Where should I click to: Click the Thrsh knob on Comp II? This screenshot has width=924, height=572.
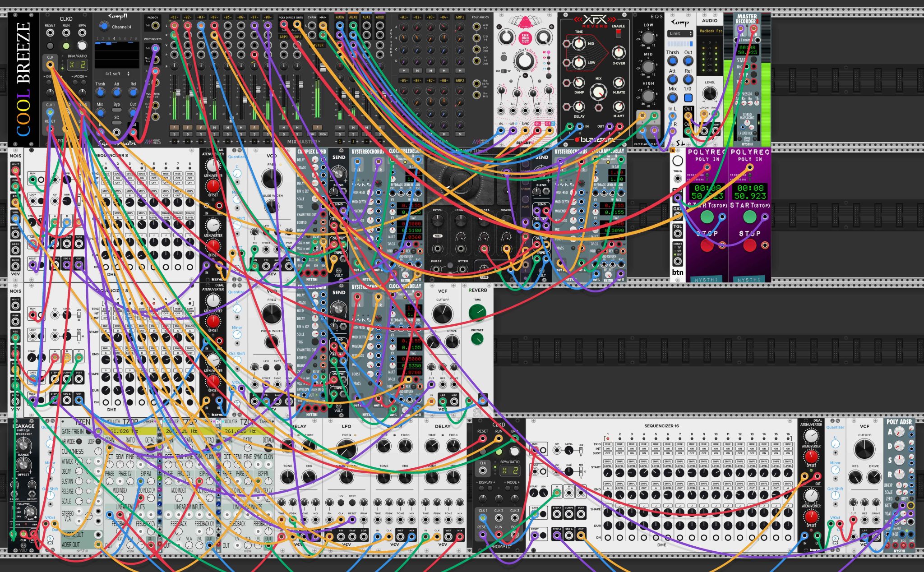click(x=100, y=92)
